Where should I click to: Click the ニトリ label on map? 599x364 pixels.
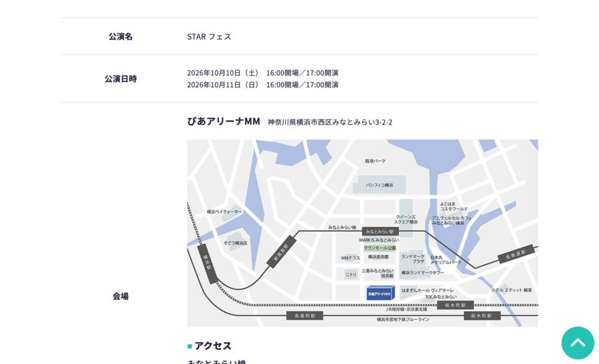tap(351, 274)
